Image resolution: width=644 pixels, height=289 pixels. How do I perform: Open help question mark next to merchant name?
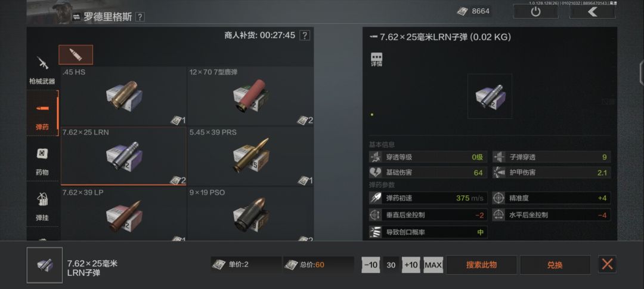coord(140,17)
